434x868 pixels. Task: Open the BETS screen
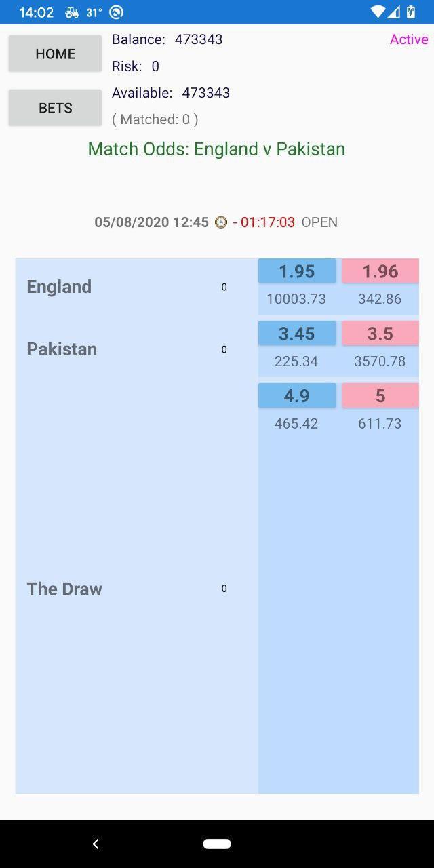click(55, 108)
